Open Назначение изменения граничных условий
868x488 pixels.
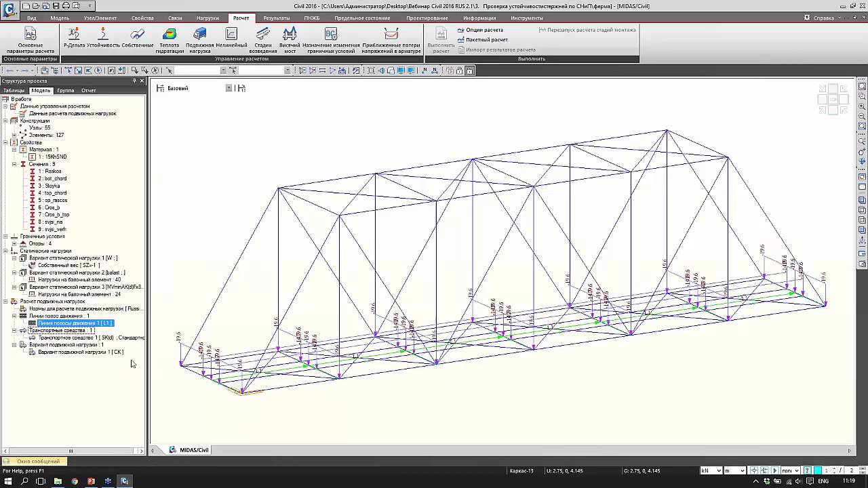pos(331,40)
